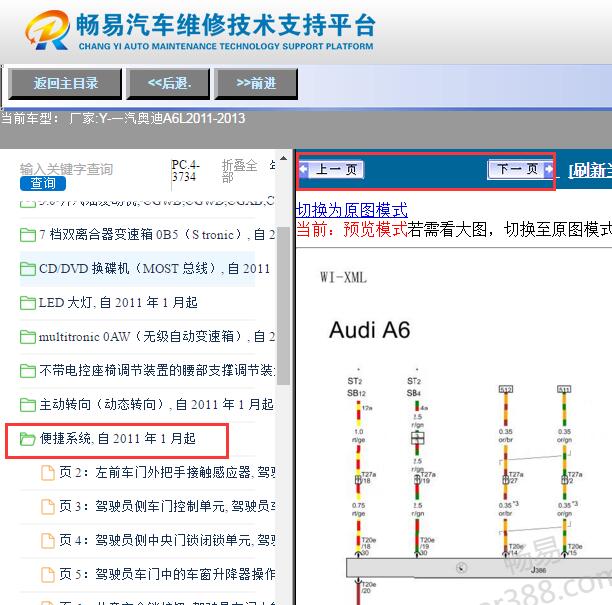Click the WI-XML label
The image size is (612, 605).
point(343,278)
